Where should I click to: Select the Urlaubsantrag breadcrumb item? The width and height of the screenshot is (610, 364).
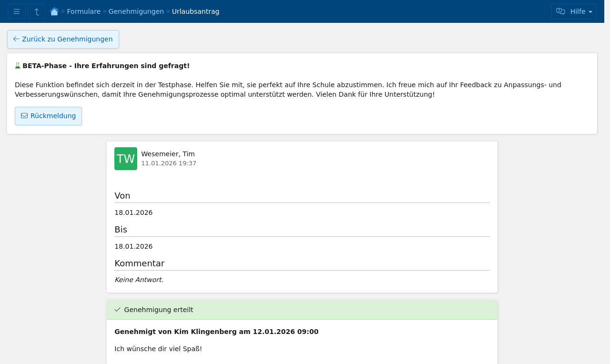tap(195, 11)
